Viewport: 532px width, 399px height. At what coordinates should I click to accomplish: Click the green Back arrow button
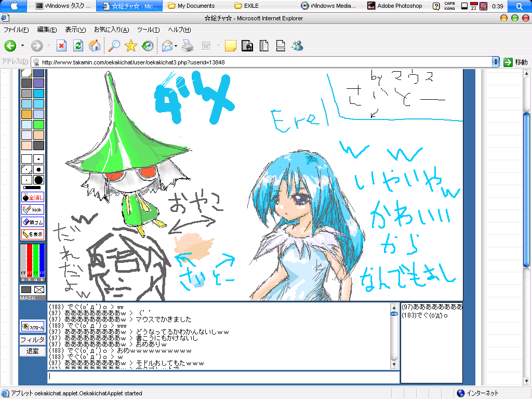(10, 46)
